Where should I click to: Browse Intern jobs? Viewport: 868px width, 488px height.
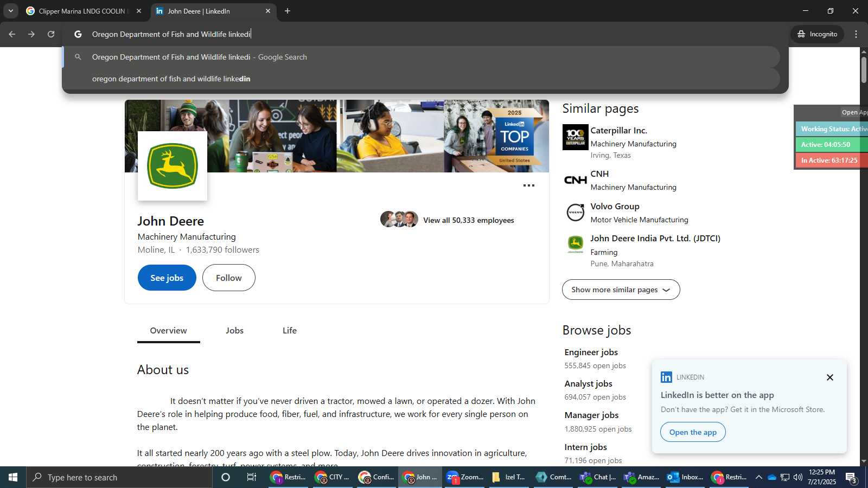click(x=586, y=447)
